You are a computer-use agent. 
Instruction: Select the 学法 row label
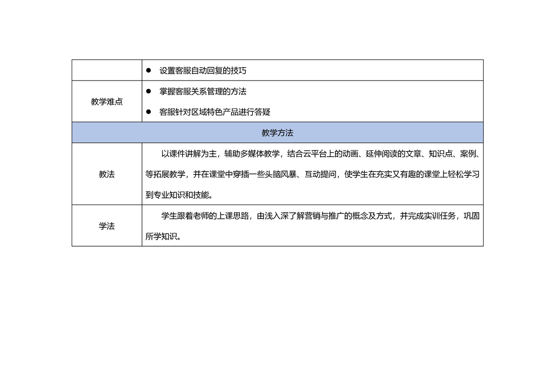point(107,226)
